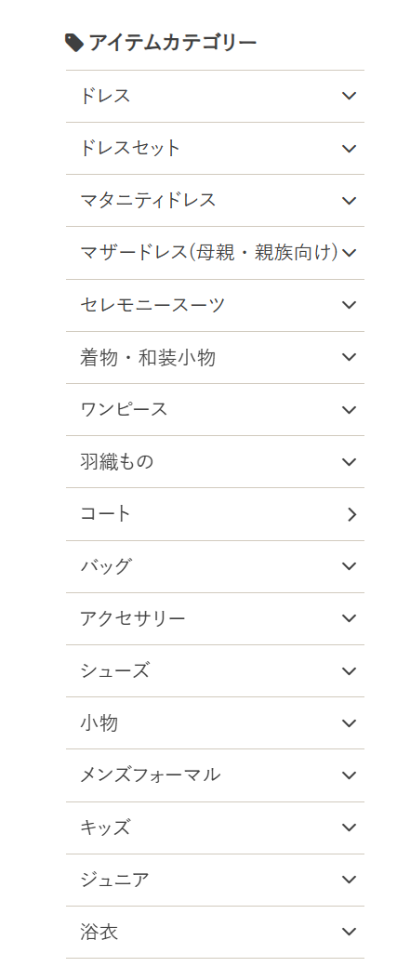The width and height of the screenshot is (397, 980).
Task: Expand the バッグ chevron
Action: (350, 566)
